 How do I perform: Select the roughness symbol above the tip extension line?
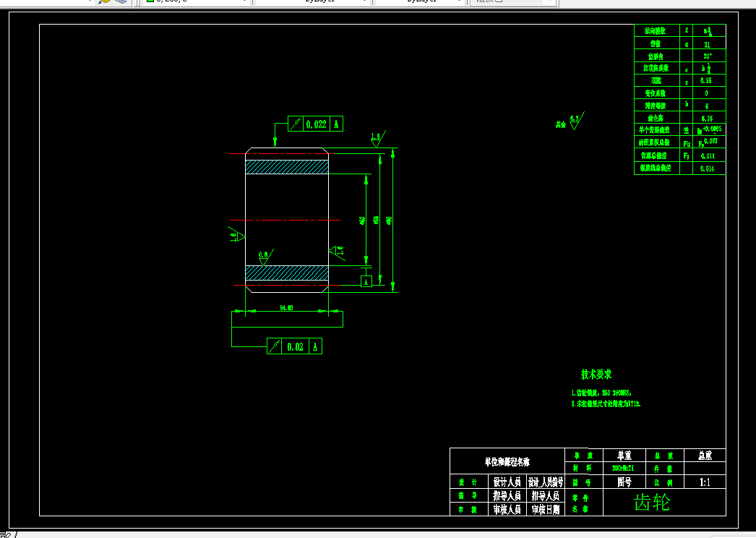378,139
